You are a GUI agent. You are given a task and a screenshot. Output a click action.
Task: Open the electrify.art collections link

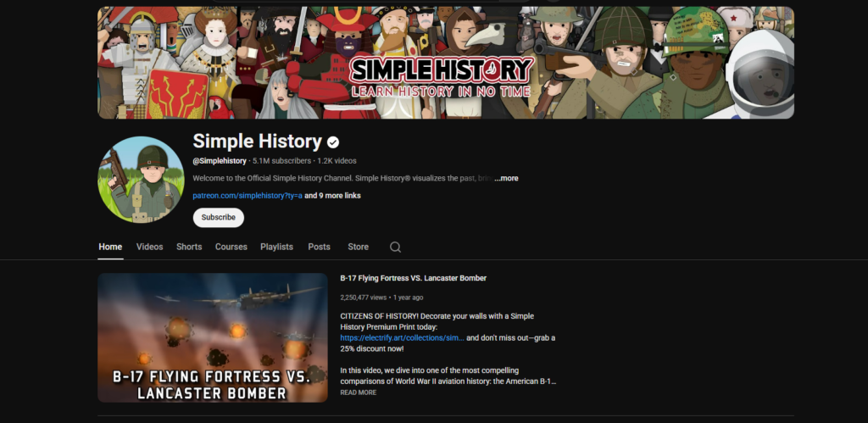(403, 337)
